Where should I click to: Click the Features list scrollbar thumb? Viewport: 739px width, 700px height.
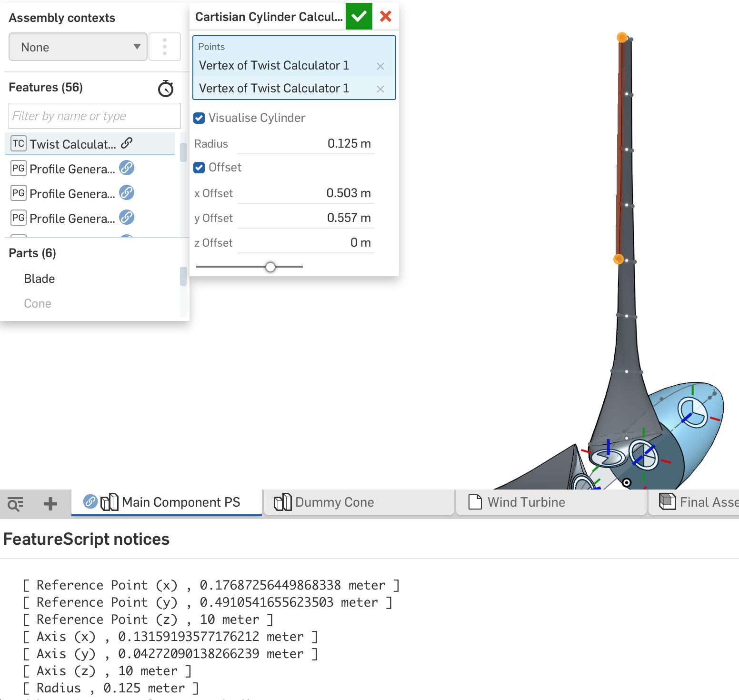[x=183, y=152]
